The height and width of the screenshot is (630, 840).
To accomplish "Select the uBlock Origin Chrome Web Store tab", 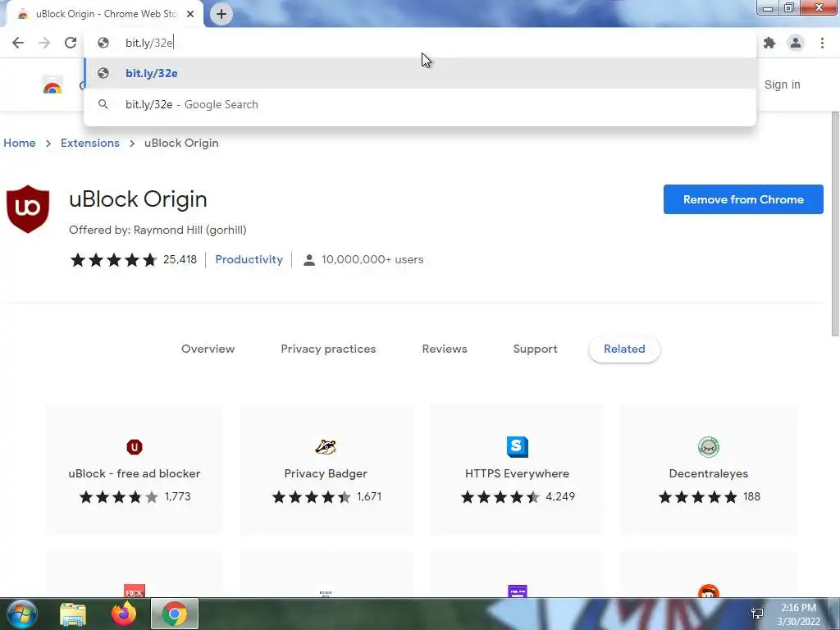I will coord(104,14).
